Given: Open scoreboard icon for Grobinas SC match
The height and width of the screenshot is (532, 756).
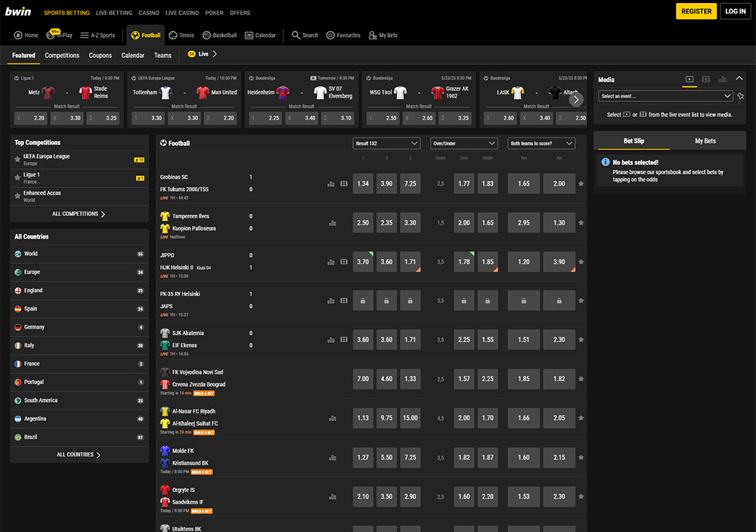Looking at the screenshot, I should pyautogui.click(x=344, y=184).
